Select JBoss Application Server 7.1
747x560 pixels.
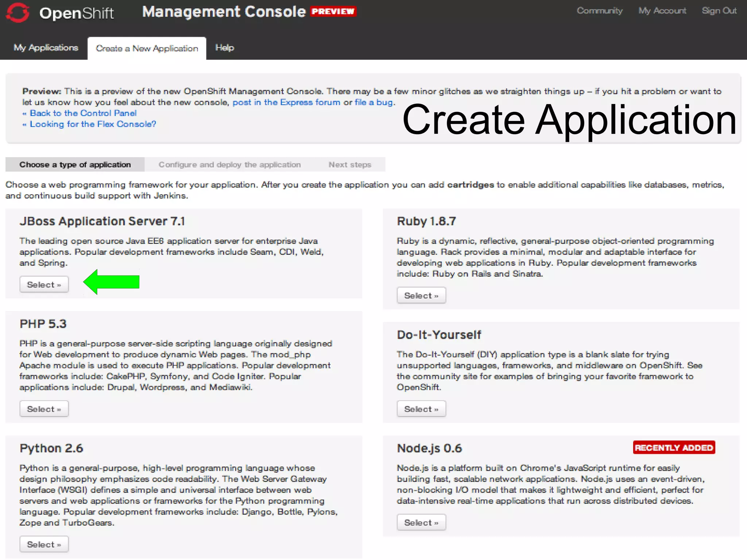point(44,285)
